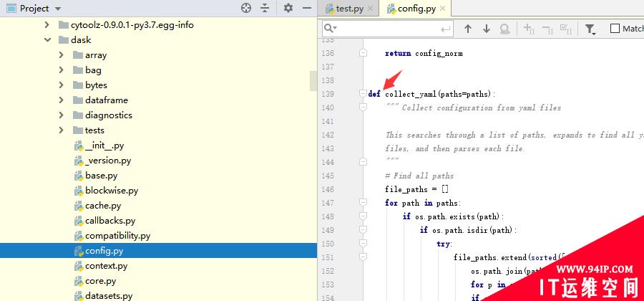Hide the Project panel with minus icon
644x301 pixels.
(x=307, y=8)
